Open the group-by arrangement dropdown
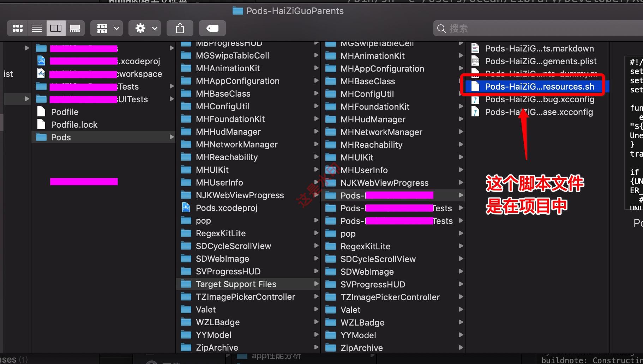Image resolution: width=643 pixels, height=364 pixels. (107, 28)
